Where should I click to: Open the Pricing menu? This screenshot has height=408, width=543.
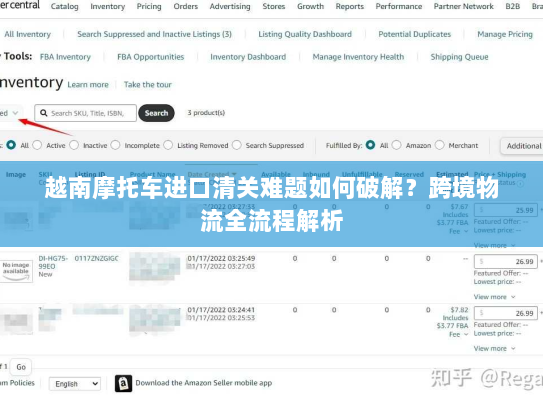149,6
